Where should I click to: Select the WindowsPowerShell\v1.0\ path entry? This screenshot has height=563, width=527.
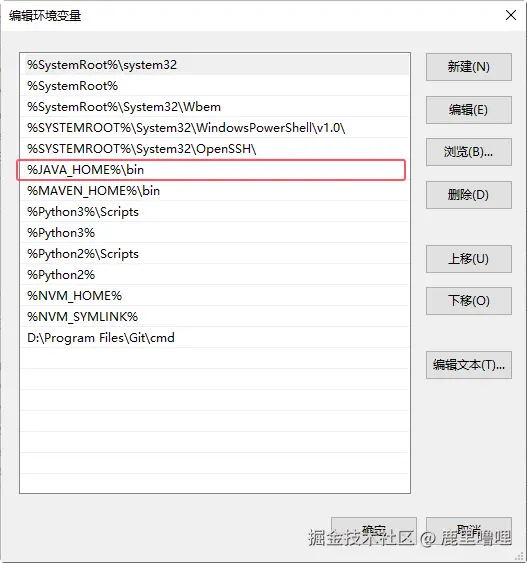(215, 128)
